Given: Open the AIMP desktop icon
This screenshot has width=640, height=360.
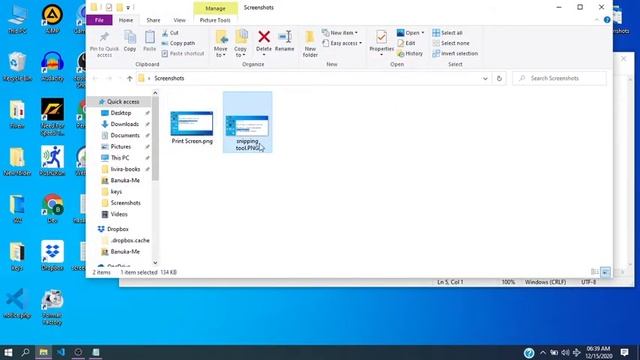Looking at the screenshot, I should (x=52, y=19).
